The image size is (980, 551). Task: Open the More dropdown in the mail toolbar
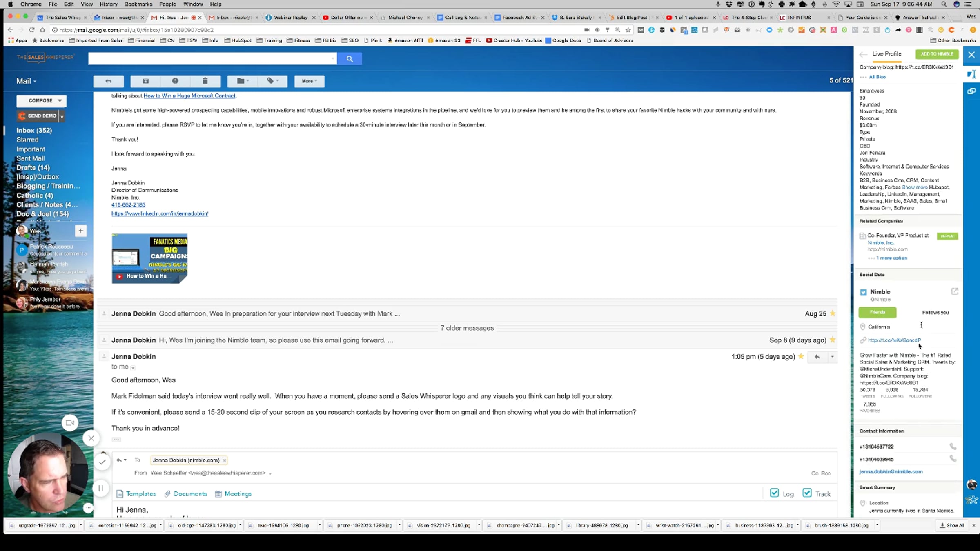pyautogui.click(x=309, y=81)
